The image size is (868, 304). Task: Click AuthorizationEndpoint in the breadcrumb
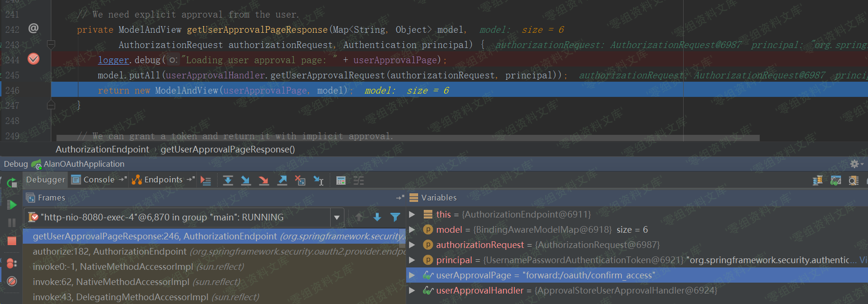pos(102,149)
